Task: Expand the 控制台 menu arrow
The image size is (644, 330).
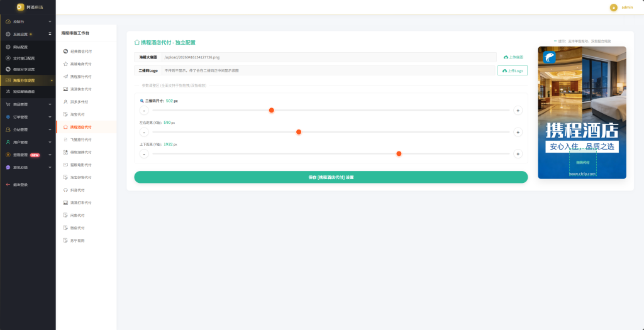Action: click(x=50, y=21)
